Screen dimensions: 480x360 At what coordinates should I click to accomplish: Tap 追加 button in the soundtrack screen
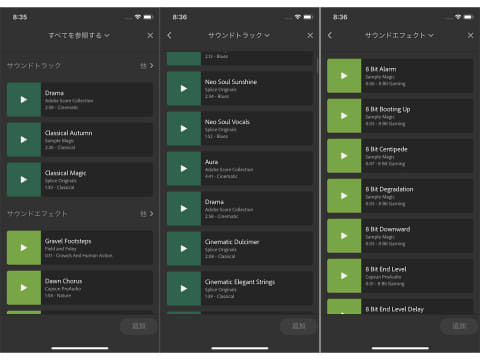pyautogui.click(x=299, y=326)
